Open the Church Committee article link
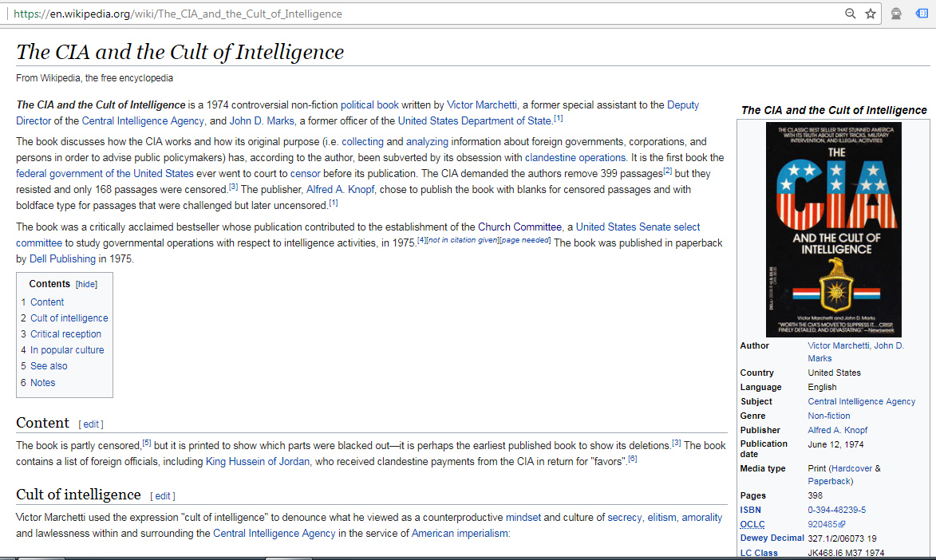Image resolution: width=936 pixels, height=560 pixels. (x=519, y=227)
